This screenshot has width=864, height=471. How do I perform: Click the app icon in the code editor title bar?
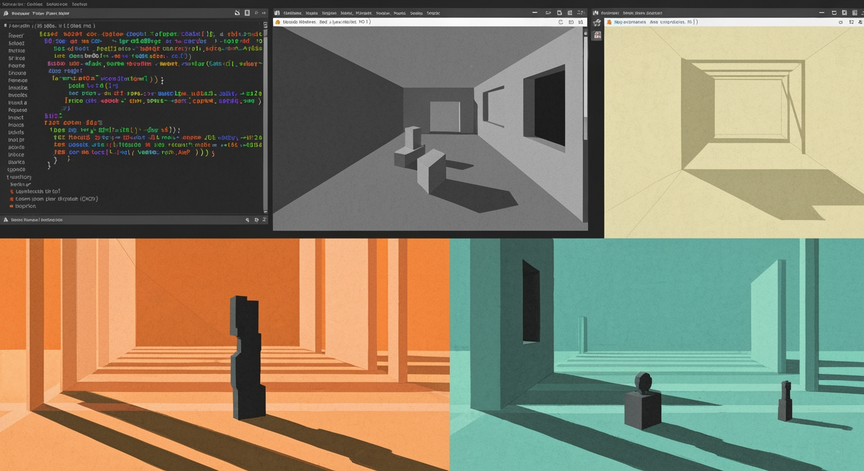coord(6,13)
